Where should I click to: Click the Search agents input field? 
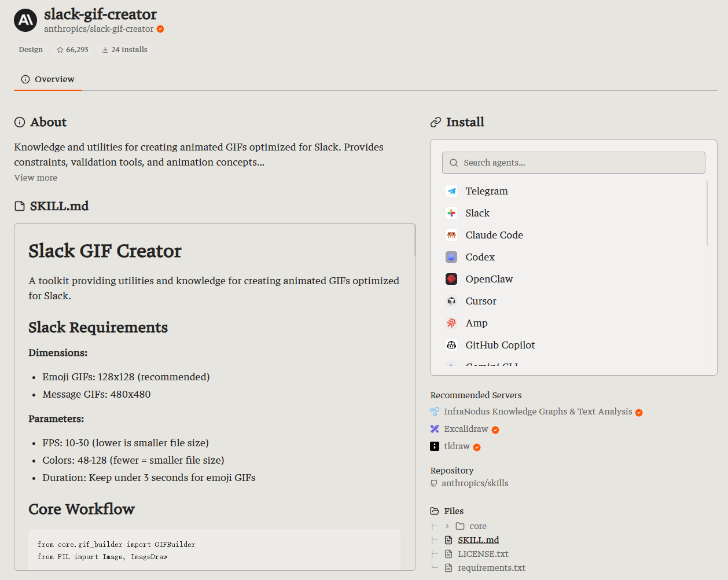573,163
